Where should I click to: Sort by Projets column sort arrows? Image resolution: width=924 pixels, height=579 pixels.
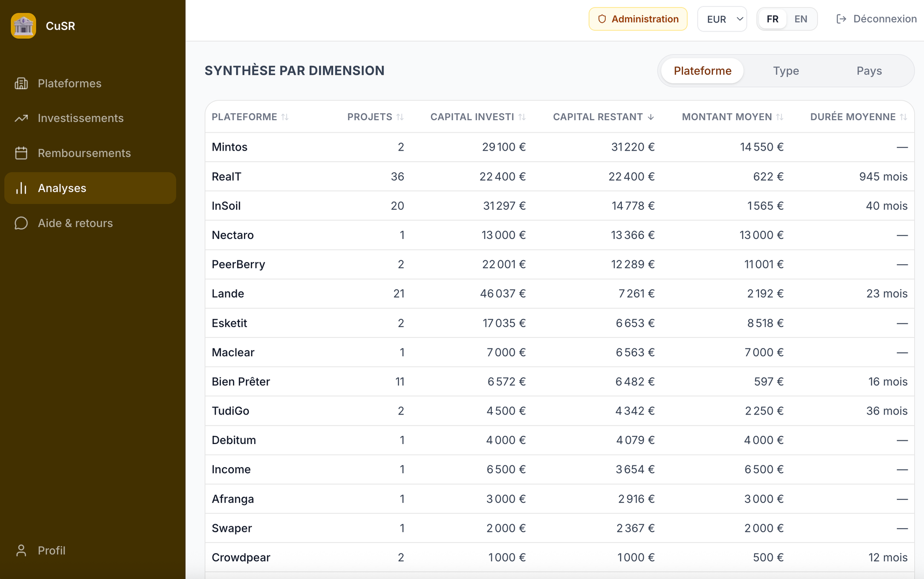[x=400, y=117]
